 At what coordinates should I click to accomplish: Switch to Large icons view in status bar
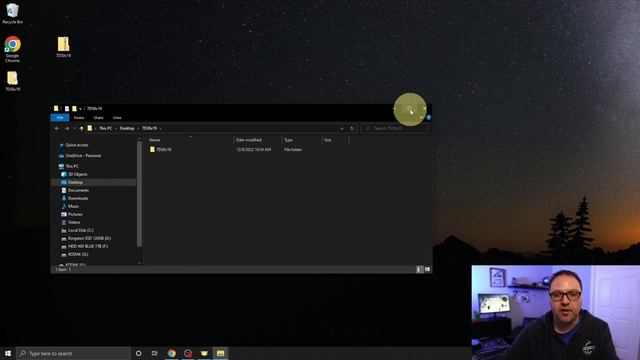[x=427, y=269]
